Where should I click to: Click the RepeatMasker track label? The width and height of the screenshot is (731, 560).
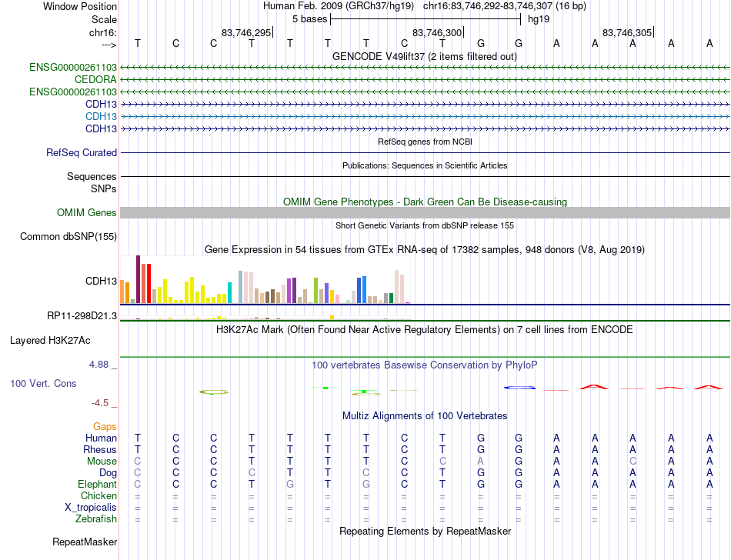tap(85, 542)
